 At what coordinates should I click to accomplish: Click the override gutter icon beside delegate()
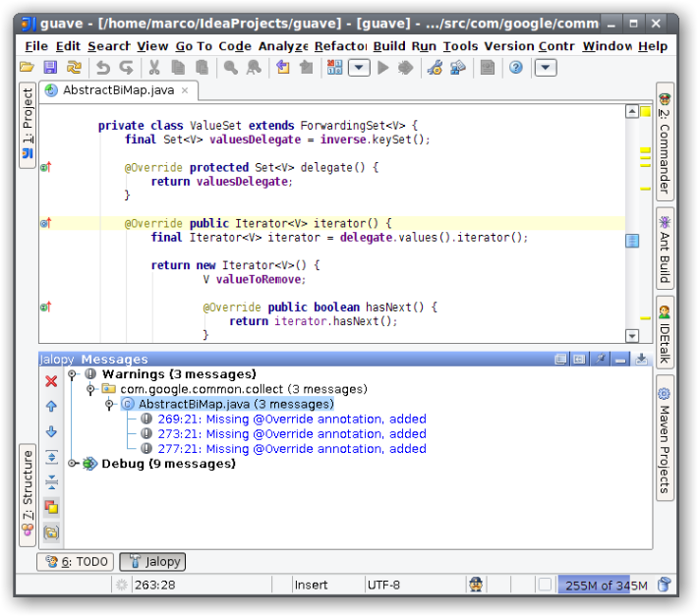[x=46, y=167]
